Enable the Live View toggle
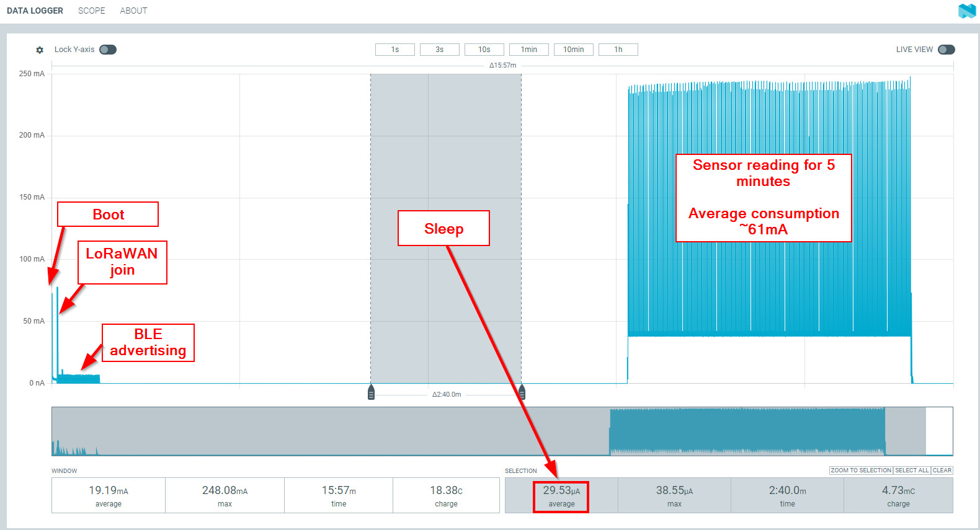Viewport: 980px width, 530px height. pos(946,50)
